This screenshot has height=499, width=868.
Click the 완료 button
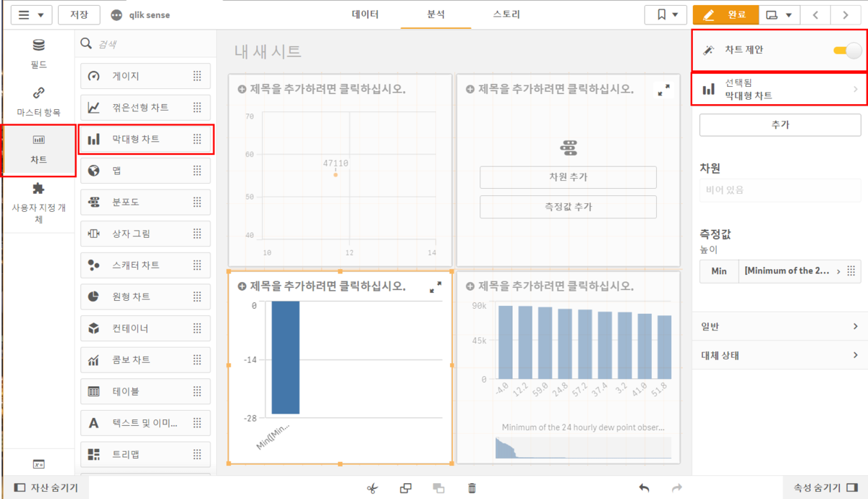(x=726, y=14)
